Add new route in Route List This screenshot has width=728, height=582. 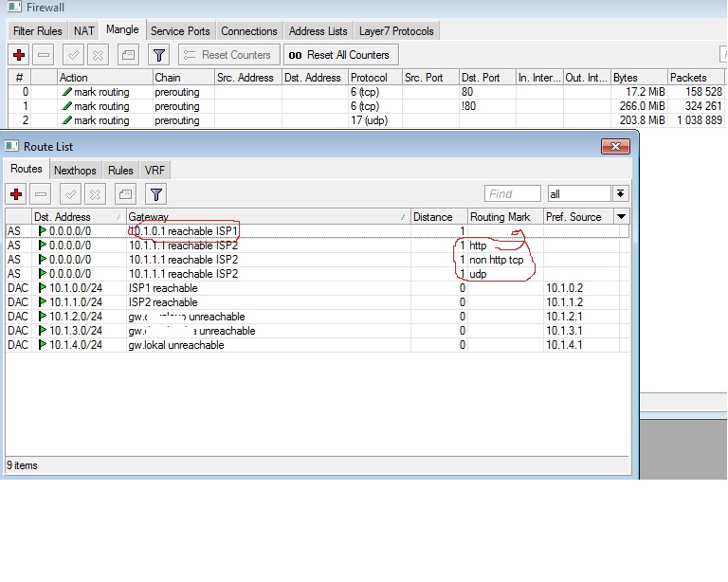tap(16, 194)
